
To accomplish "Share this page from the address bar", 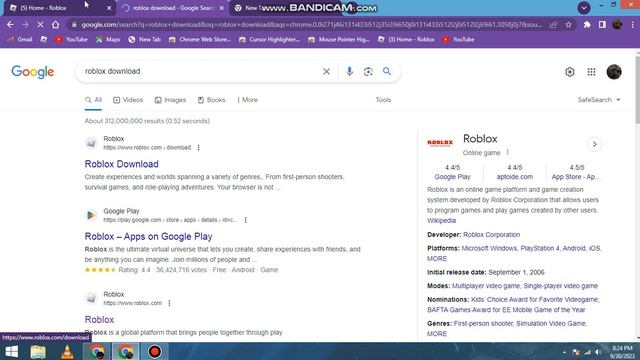I will tap(553, 24).
